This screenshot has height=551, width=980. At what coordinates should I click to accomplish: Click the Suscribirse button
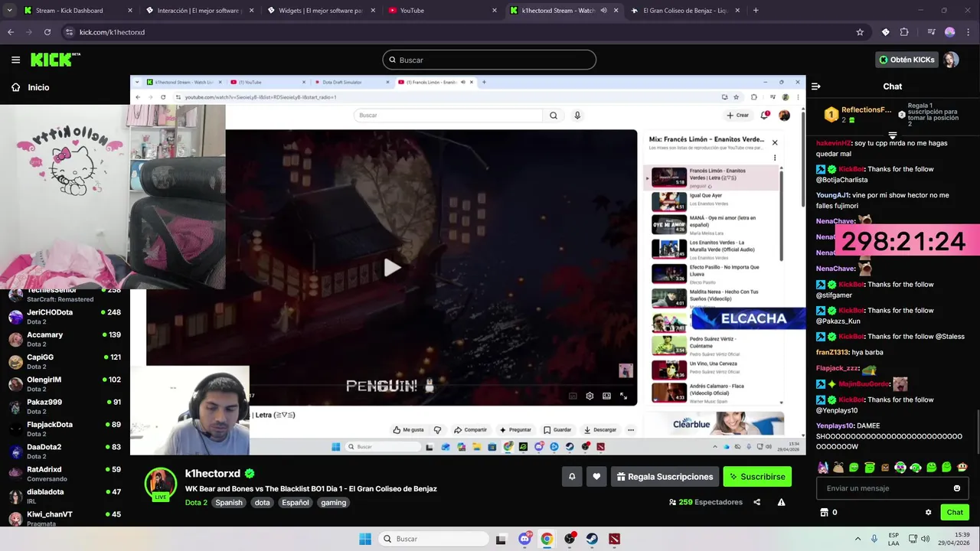pyautogui.click(x=757, y=476)
